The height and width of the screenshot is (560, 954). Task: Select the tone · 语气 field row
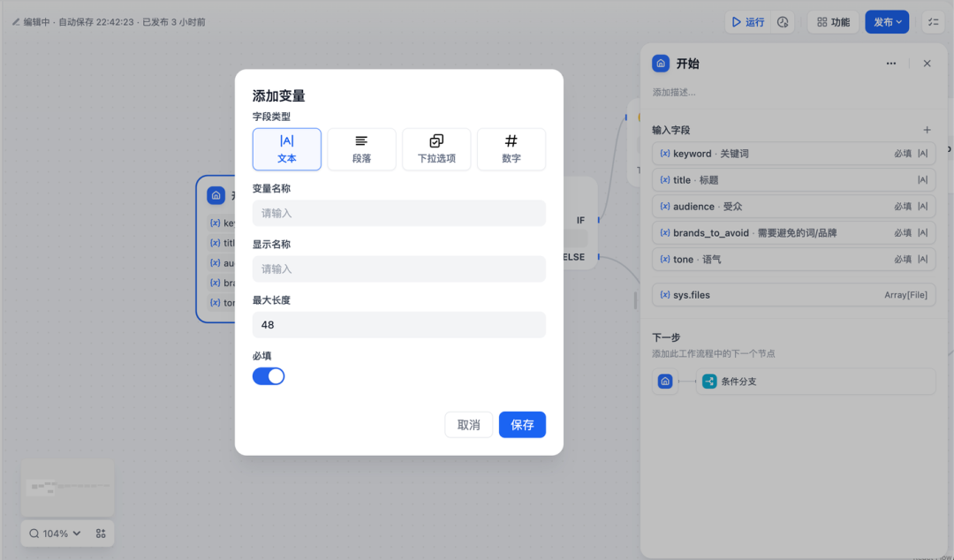[793, 260]
